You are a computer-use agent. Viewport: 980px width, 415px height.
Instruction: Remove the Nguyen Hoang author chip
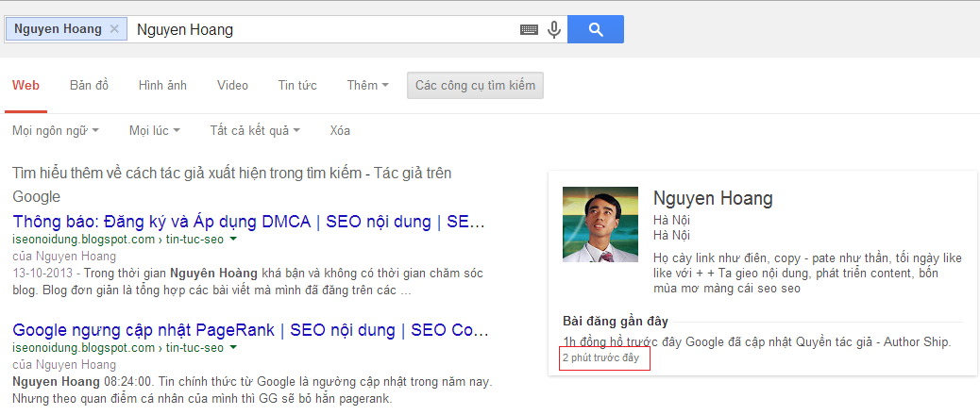coord(114,29)
